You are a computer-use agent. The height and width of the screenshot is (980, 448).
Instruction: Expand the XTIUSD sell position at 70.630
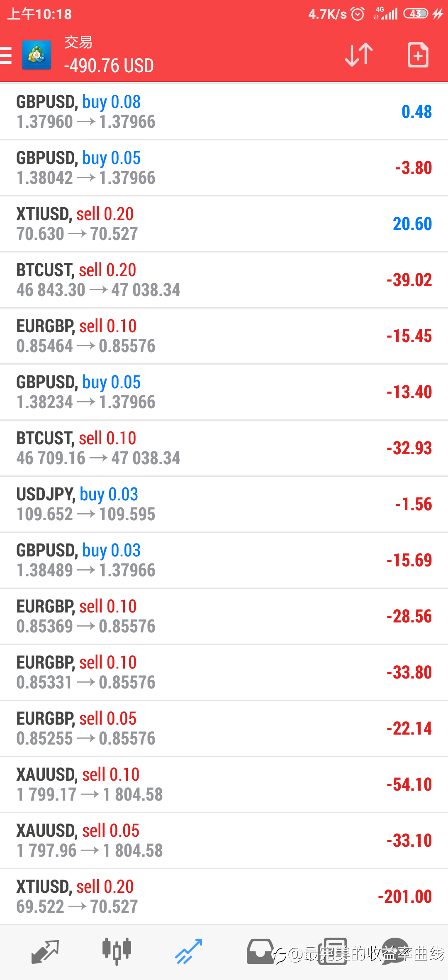pyautogui.click(x=224, y=224)
